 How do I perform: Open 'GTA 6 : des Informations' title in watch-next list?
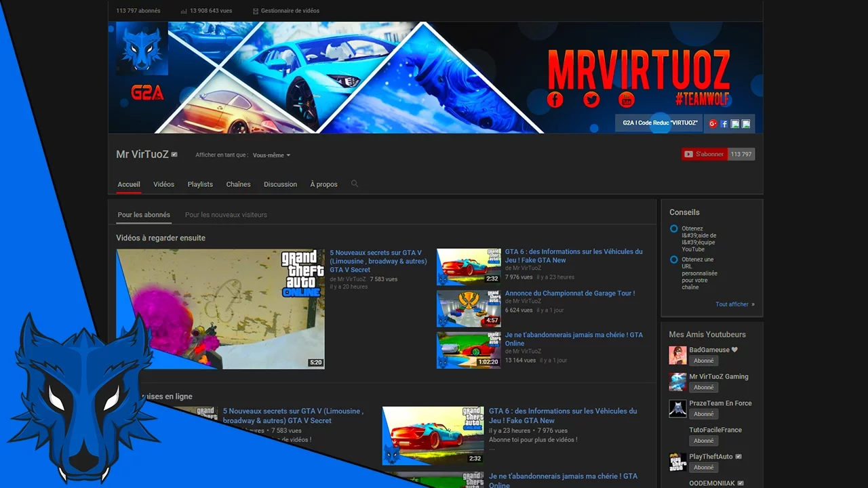(x=574, y=256)
